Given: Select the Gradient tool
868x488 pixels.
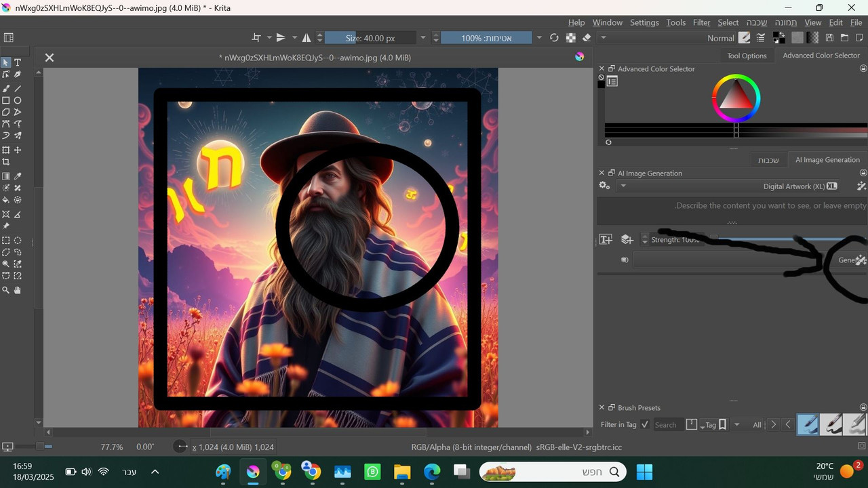Looking at the screenshot, I should pos(6,176).
